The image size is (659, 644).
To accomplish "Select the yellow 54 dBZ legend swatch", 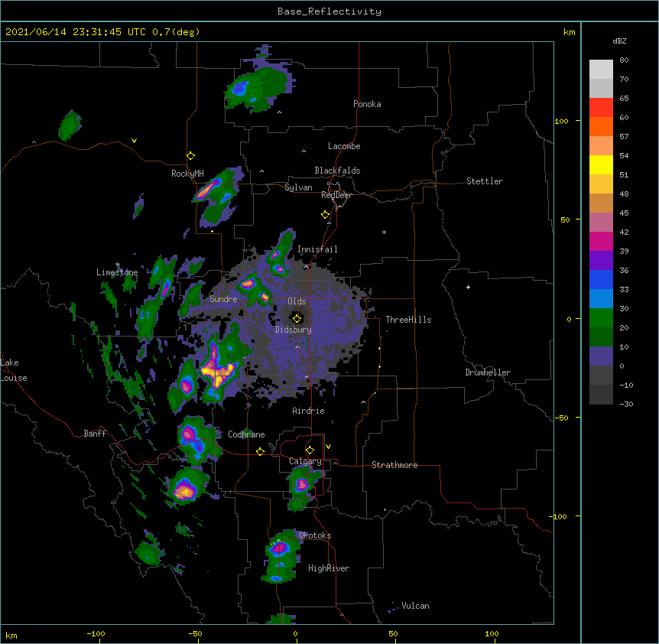I will (x=601, y=164).
